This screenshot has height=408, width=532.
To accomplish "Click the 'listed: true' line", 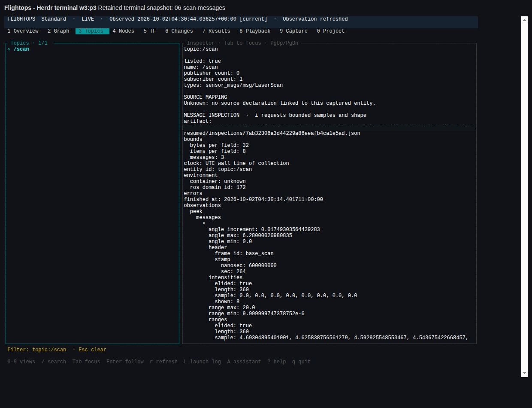I will 202,61.
